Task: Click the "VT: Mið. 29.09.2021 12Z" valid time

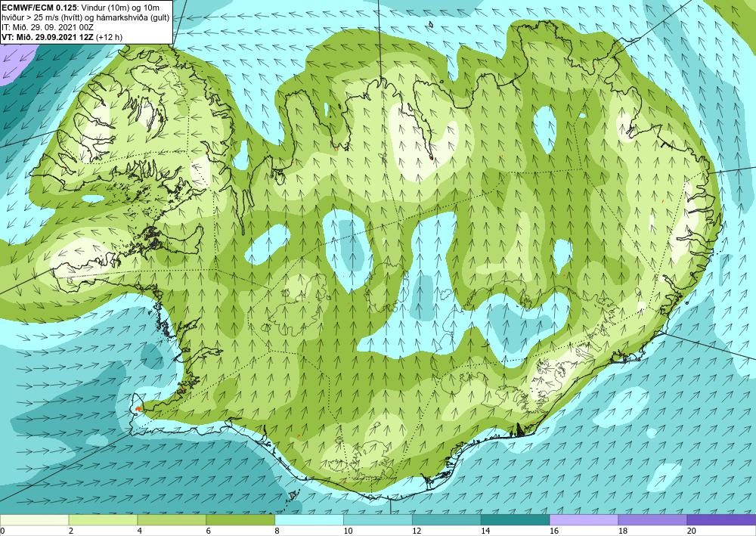Action: click(x=48, y=37)
